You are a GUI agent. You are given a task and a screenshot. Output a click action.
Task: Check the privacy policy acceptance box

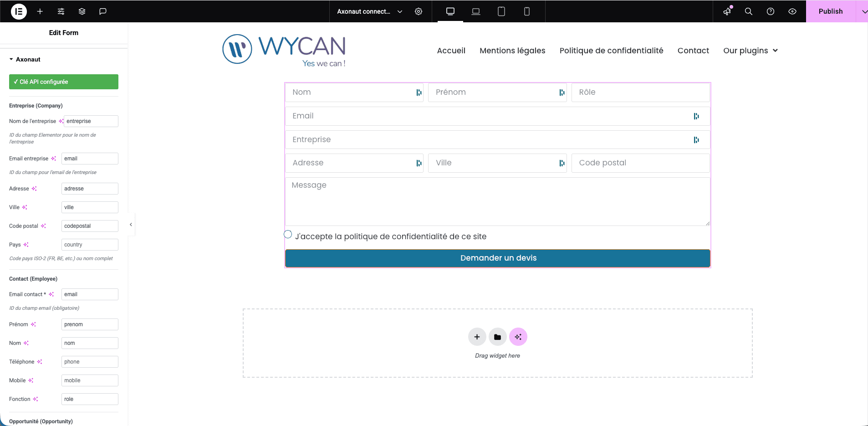288,235
